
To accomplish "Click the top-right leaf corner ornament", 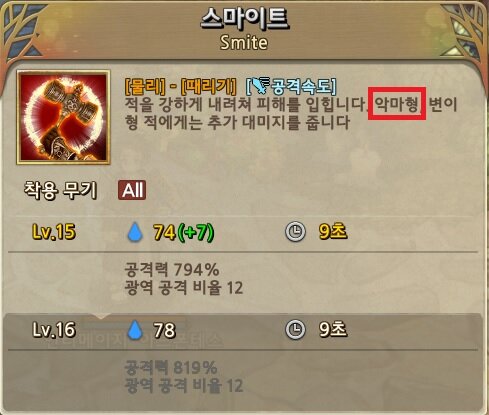I will (465, 33).
